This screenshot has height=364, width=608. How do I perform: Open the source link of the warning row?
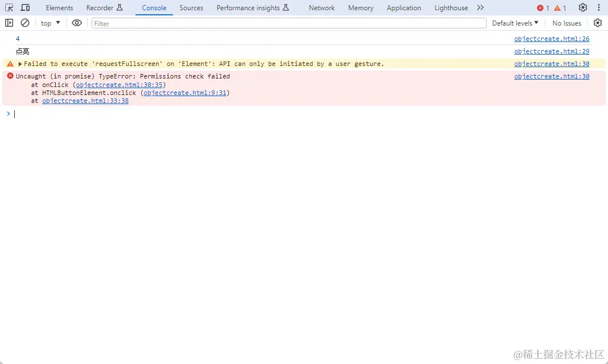[552, 64]
